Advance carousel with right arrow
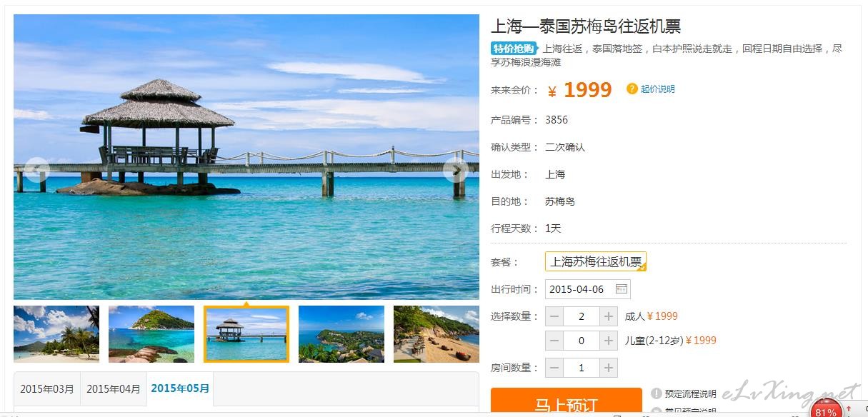The width and height of the screenshot is (868, 417). [455, 170]
